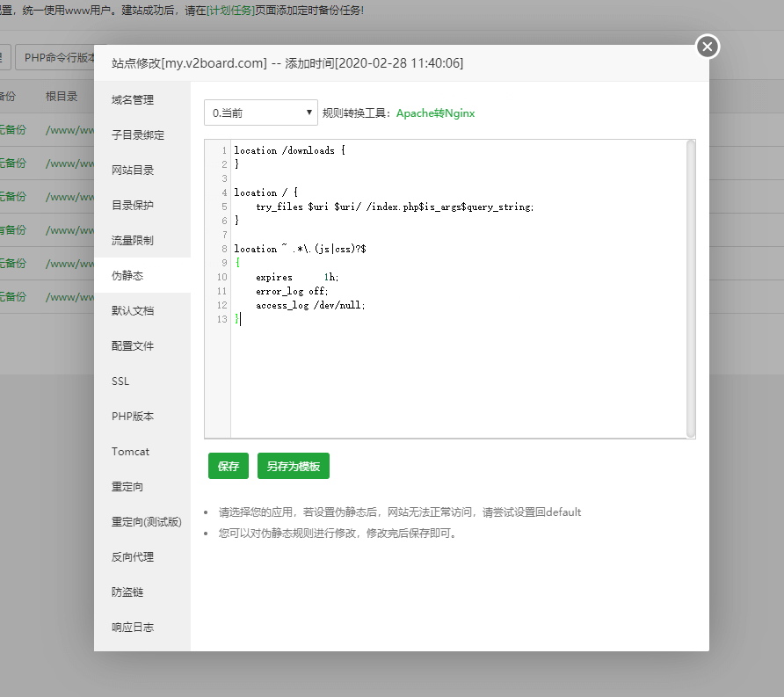Click the green 保存 button

point(229,466)
